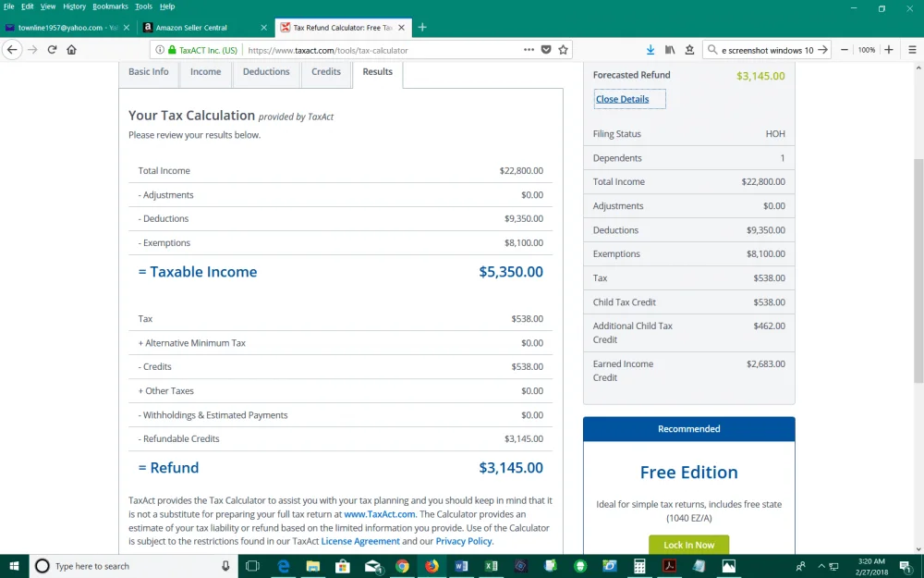Viewport: 924px width, 578px height.
Task: Open the Calculator app on taskbar
Action: click(x=639, y=566)
